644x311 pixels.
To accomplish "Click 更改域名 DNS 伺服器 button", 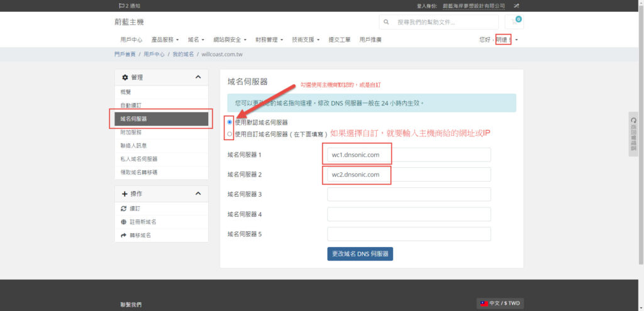I will 360,254.
